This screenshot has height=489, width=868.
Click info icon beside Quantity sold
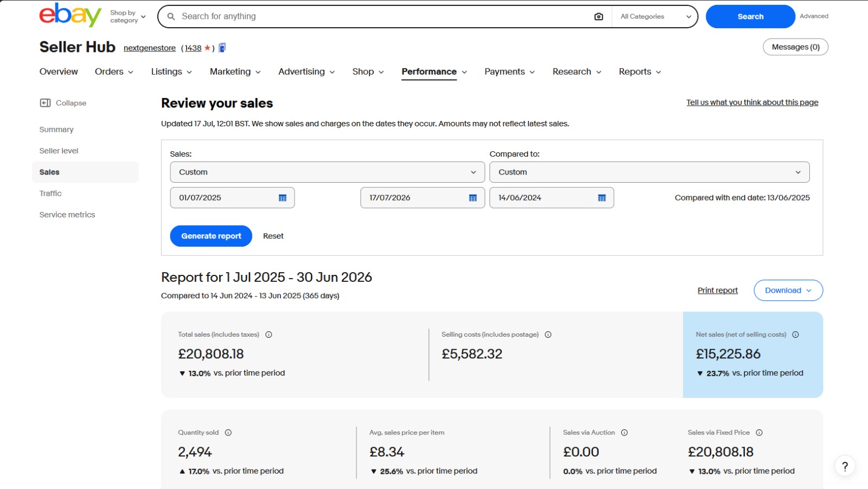(228, 433)
